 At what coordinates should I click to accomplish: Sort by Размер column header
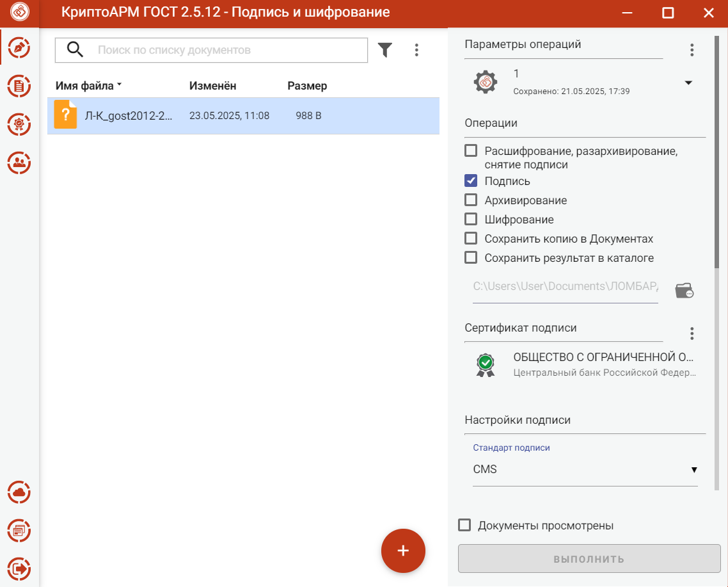[x=307, y=86]
